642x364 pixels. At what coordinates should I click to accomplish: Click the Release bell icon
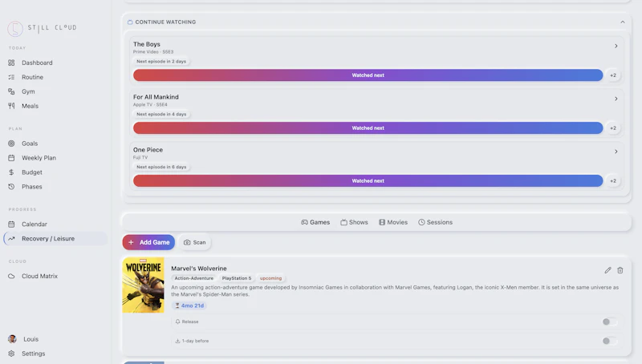(x=177, y=322)
